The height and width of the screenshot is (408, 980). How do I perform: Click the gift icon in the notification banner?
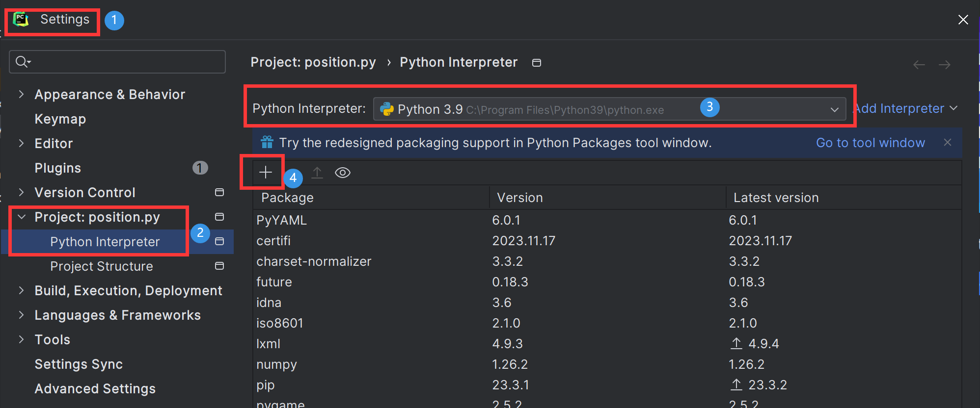pyautogui.click(x=267, y=142)
